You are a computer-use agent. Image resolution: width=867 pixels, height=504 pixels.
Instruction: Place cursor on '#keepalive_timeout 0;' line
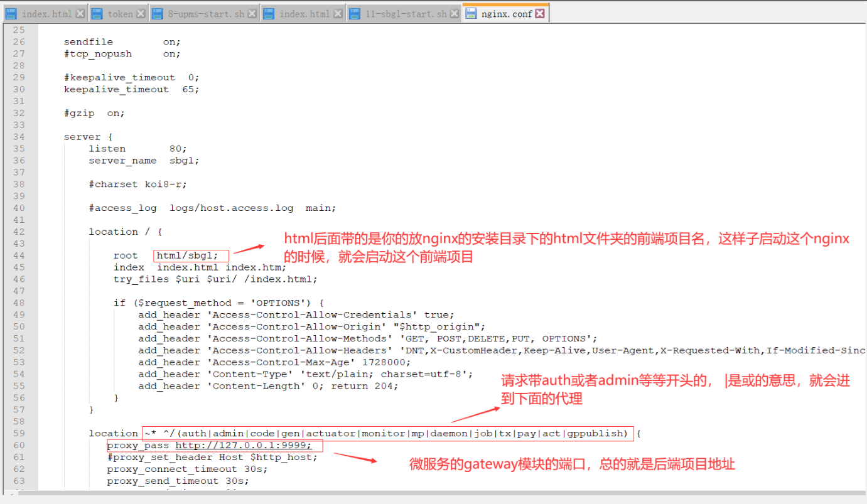[131, 78]
